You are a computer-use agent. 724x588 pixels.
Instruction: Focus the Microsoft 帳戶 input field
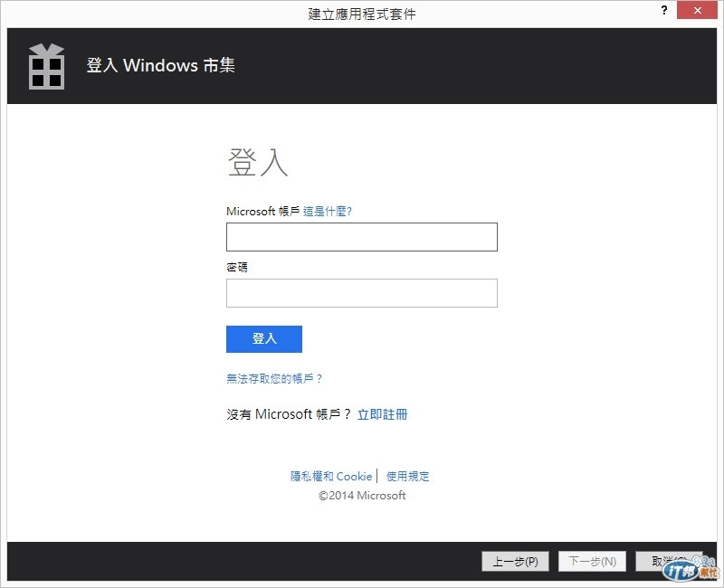point(361,237)
